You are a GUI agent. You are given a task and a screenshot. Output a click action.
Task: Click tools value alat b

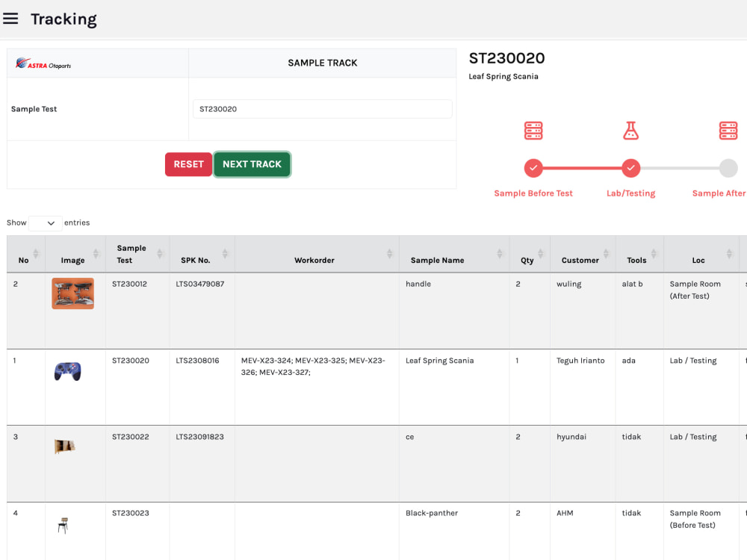[x=632, y=284]
